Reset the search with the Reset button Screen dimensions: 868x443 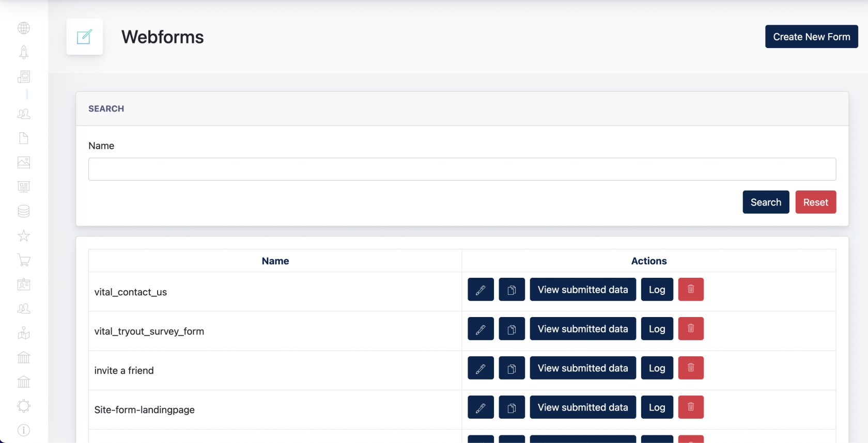point(816,202)
